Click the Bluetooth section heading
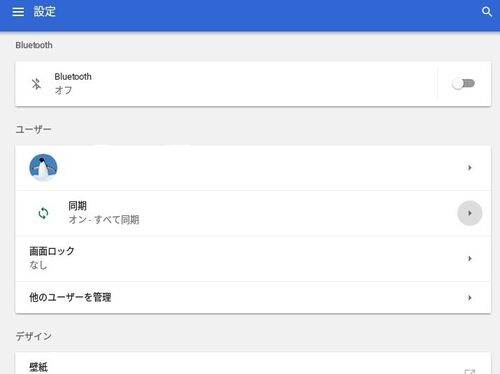This screenshot has height=374, width=500. coord(34,45)
